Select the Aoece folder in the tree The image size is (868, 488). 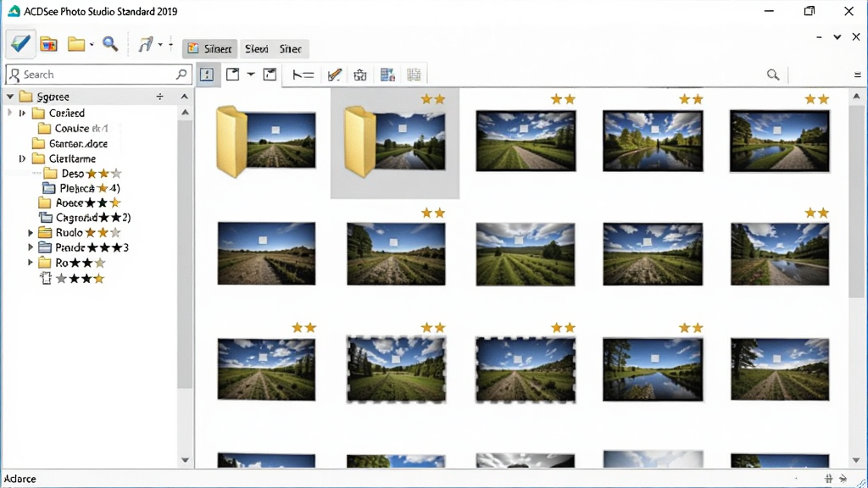coord(79,203)
